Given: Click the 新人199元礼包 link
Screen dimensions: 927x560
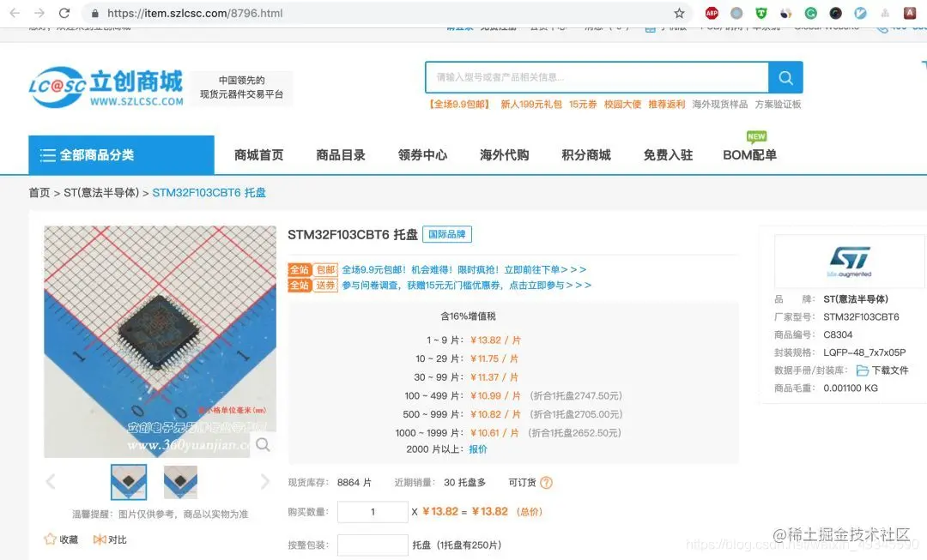Looking at the screenshot, I should (531, 104).
